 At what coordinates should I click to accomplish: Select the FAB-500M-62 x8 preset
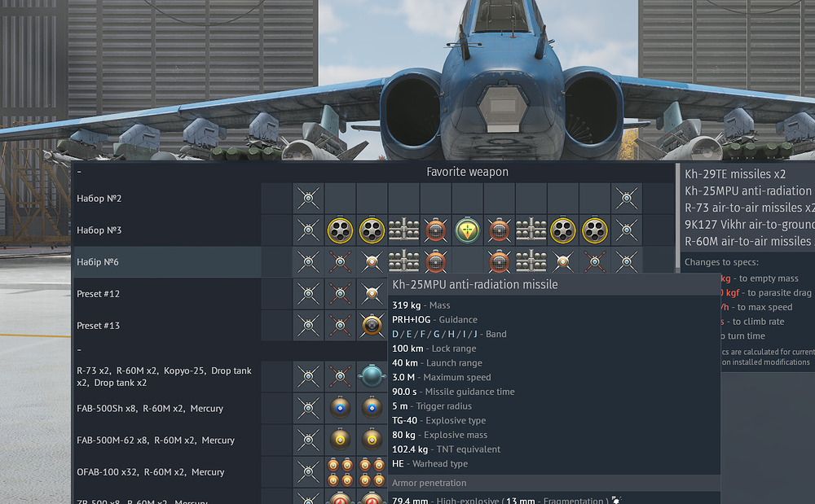tap(167, 440)
